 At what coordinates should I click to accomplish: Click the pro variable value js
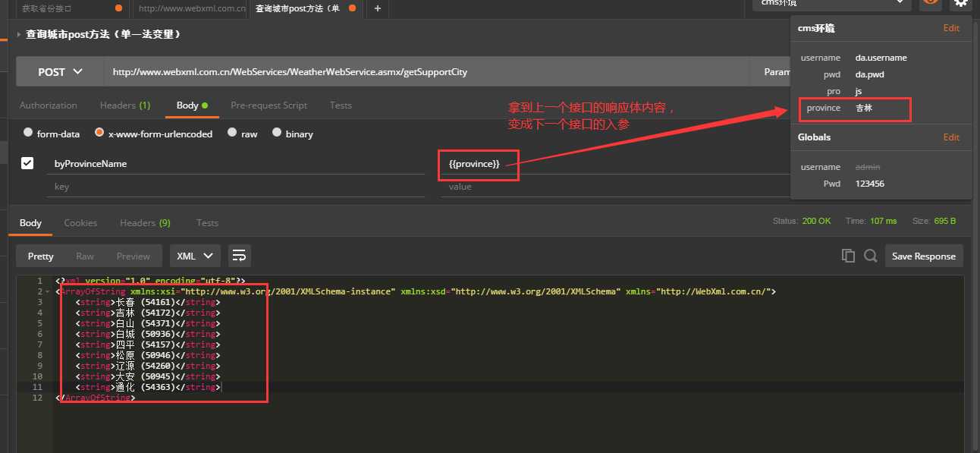(x=859, y=91)
